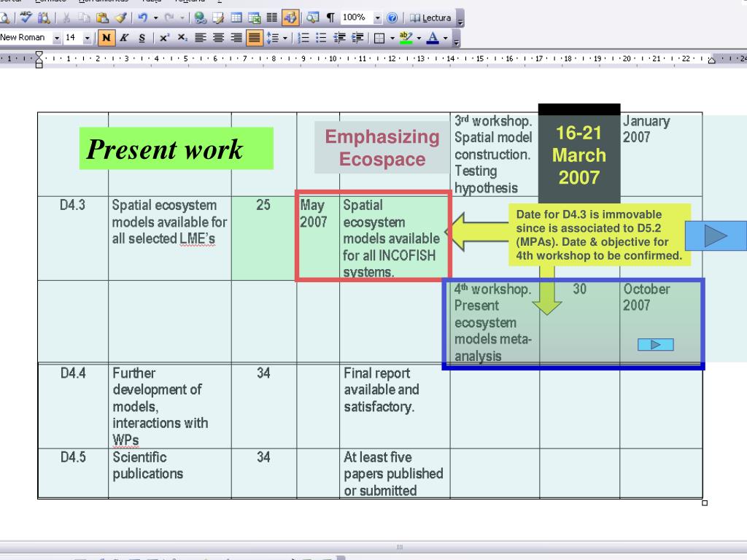Apply the dark blue font color
The height and width of the screenshot is (560, 747).
[433, 38]
